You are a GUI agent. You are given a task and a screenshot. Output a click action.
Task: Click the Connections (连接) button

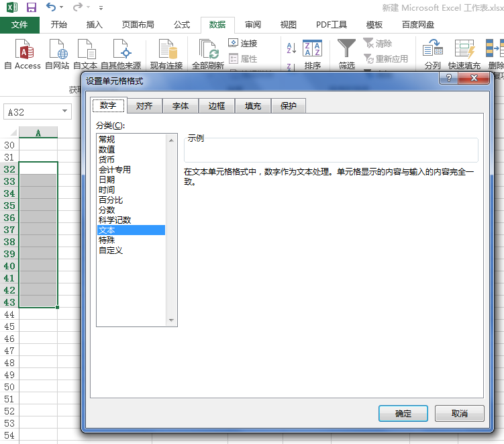point(243,43)
